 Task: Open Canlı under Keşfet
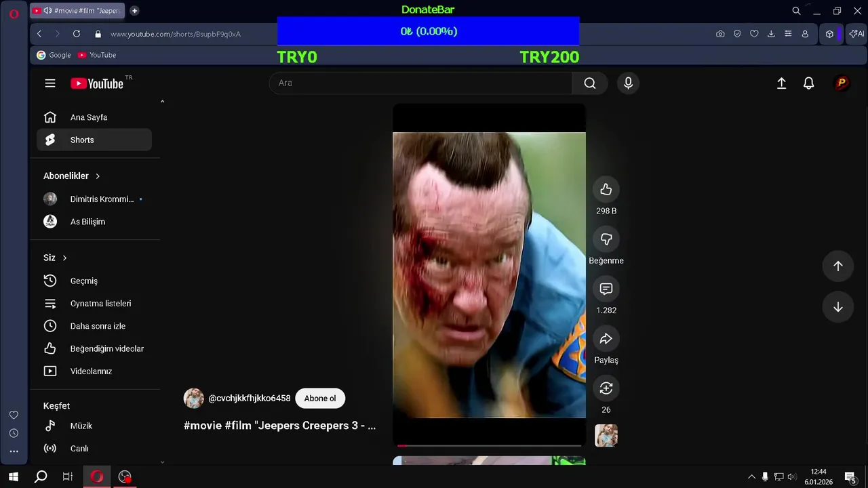[94, 449]
